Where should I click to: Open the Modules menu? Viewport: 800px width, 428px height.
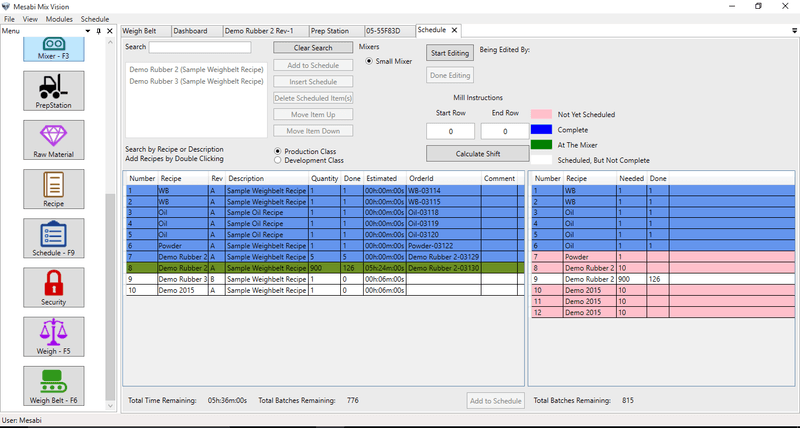pyautogui.click(x=59, y=19)
